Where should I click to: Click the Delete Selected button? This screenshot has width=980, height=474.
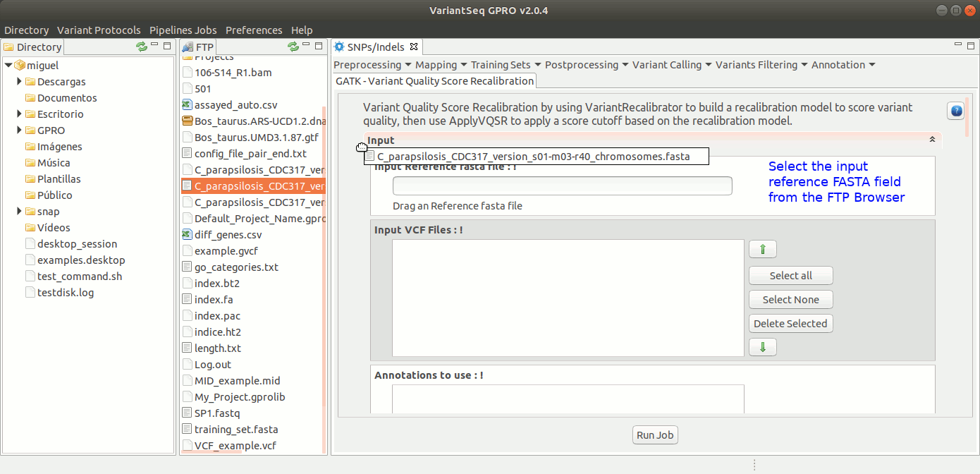tap(790, 324)
